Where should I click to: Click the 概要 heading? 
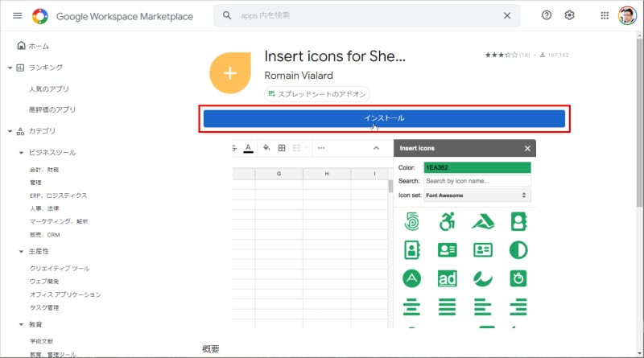tap(211, 349)
